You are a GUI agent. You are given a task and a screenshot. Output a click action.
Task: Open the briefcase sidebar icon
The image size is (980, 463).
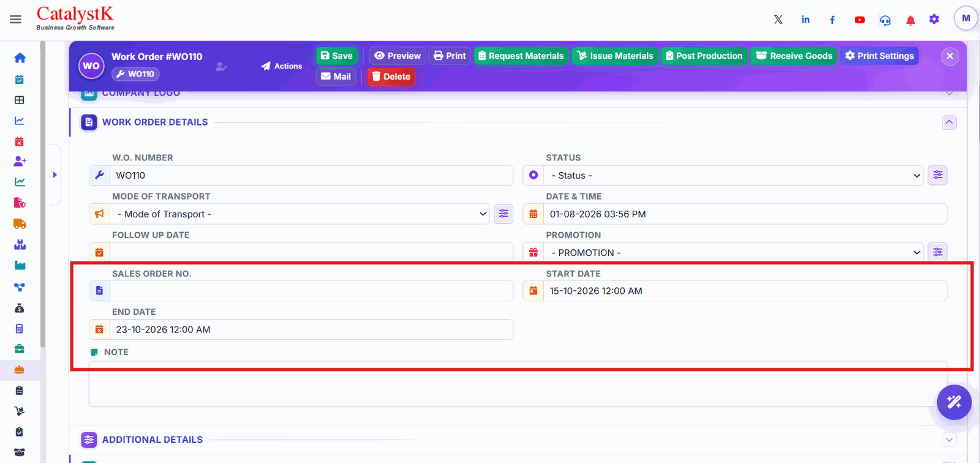tap(20, 349)
